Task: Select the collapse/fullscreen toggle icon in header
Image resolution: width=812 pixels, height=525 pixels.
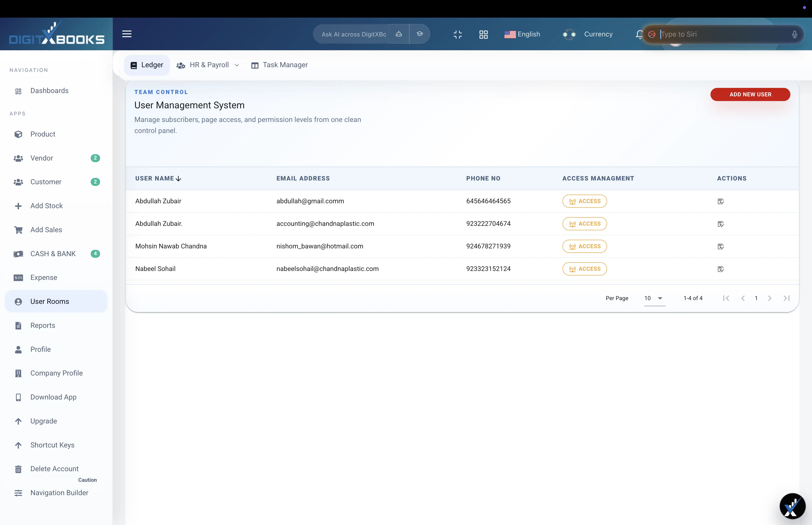Action: pos(458,35)
